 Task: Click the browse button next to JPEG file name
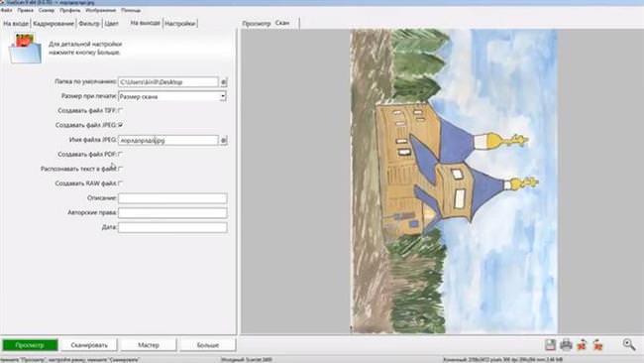pos(224,140)
